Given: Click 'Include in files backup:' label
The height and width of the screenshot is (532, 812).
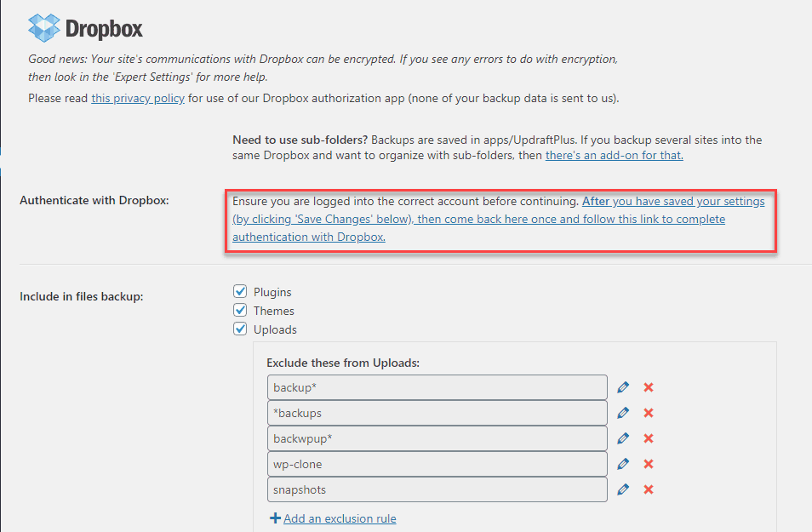Looking at the screenshot, I should click(x=82, y=297).
